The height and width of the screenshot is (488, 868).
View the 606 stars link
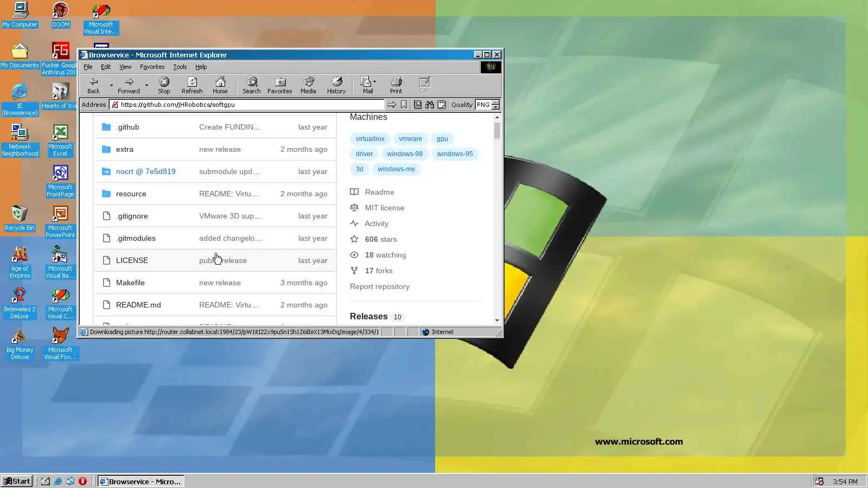coord(381,239)
